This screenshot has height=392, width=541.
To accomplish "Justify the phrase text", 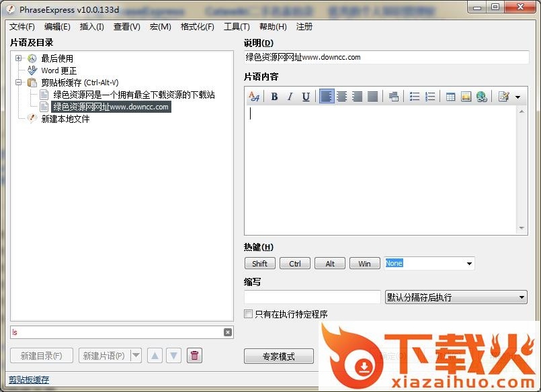I will [372, 97].
